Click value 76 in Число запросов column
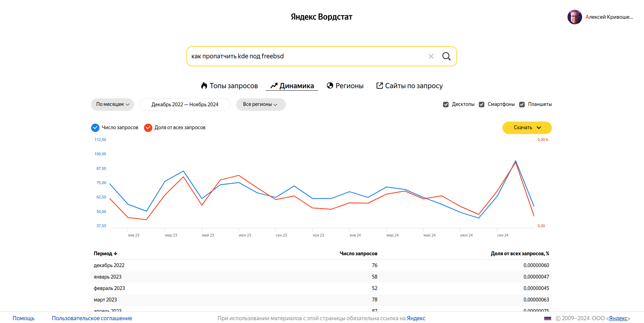 pyautogui.click(x=375, y=265)
